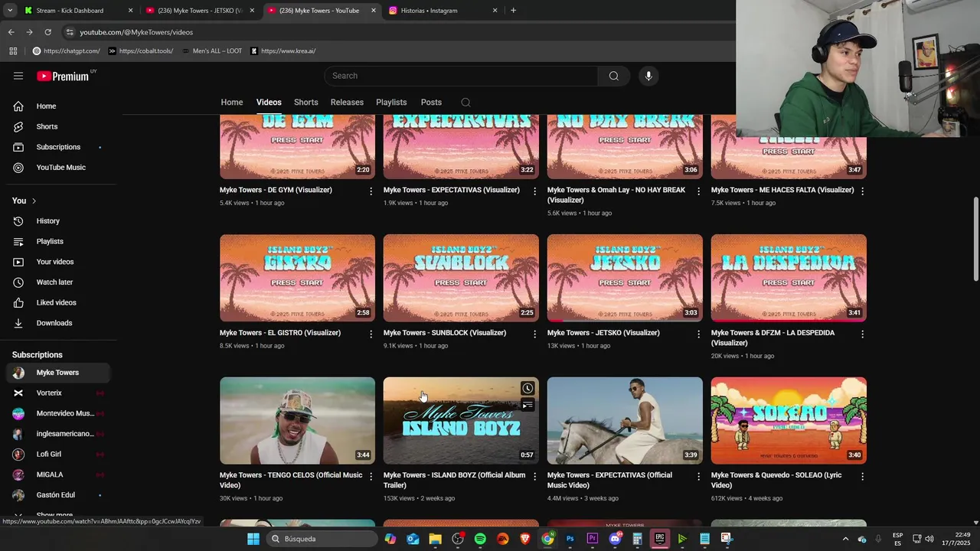980x551 pixels.
Task: Open options menu for NO HAY BREAK video
Action: (698, 191)
